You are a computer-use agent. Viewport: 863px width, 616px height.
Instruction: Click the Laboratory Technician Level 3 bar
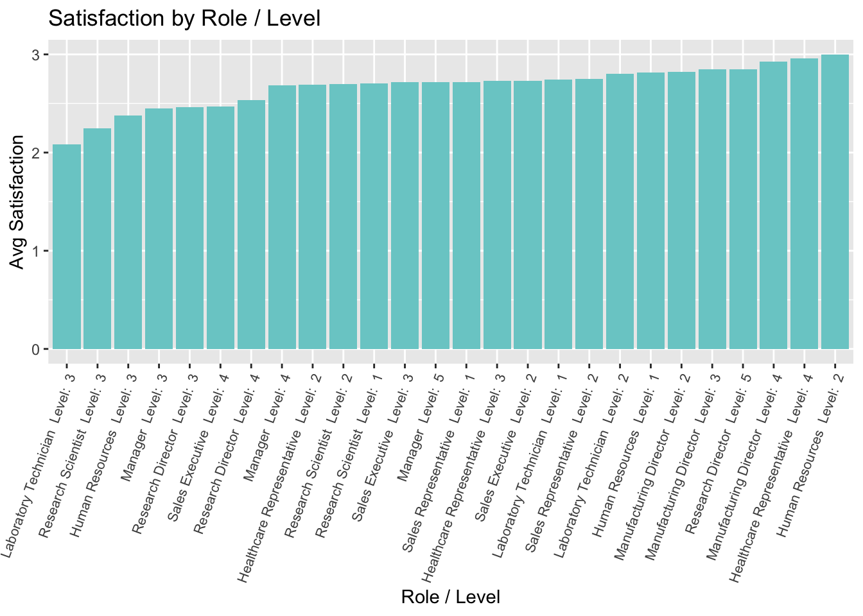click(x=66, y=247)
